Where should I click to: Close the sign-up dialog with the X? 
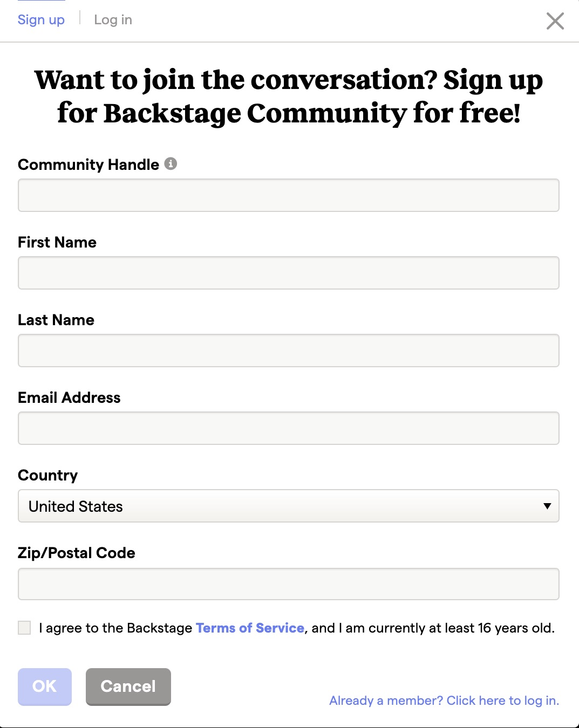point(555,21)
